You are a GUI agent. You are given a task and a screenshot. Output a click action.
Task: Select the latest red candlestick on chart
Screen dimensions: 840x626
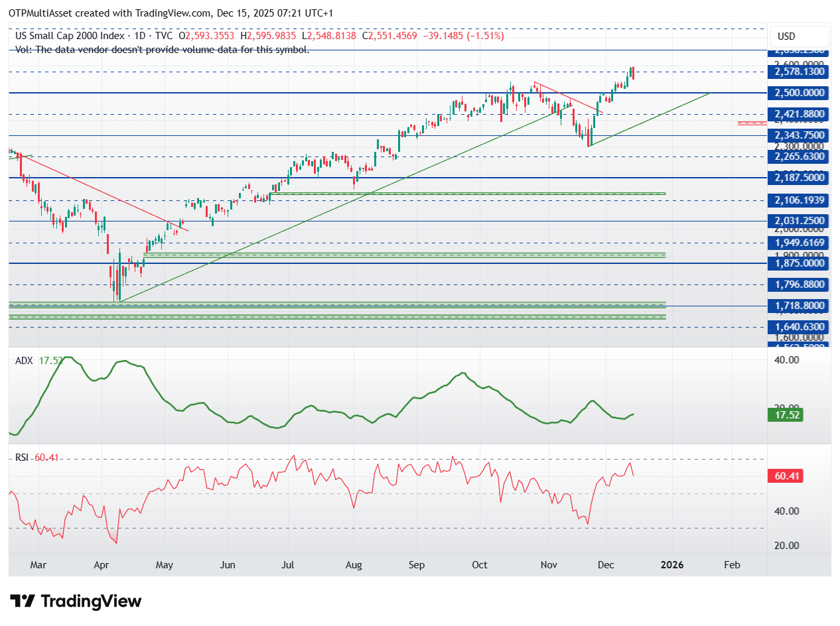tap(634, 73)
